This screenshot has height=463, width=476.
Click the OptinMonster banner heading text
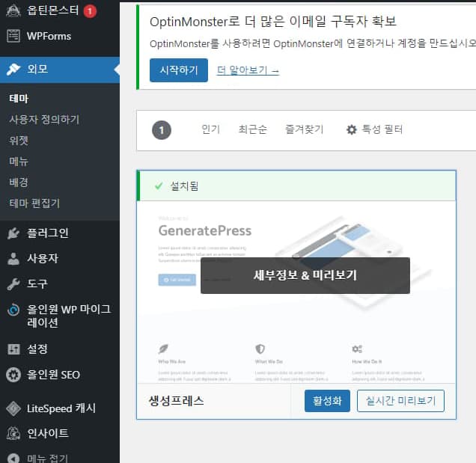273,22
